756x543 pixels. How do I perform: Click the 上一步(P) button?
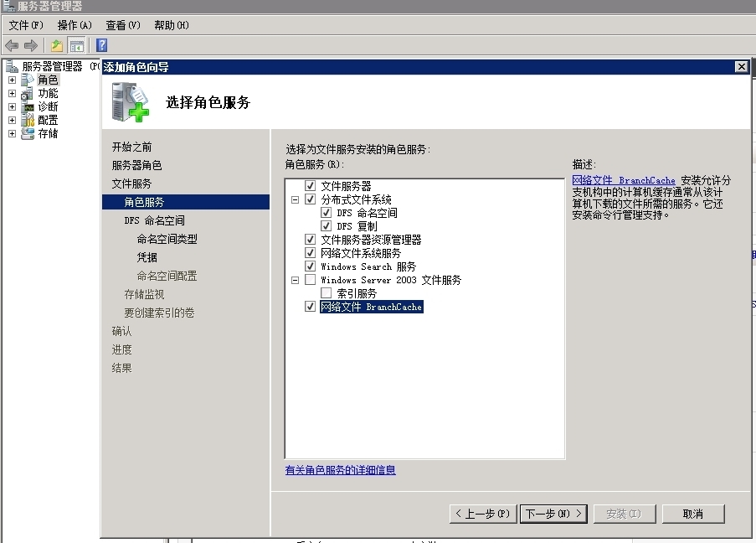coord(483,514)
